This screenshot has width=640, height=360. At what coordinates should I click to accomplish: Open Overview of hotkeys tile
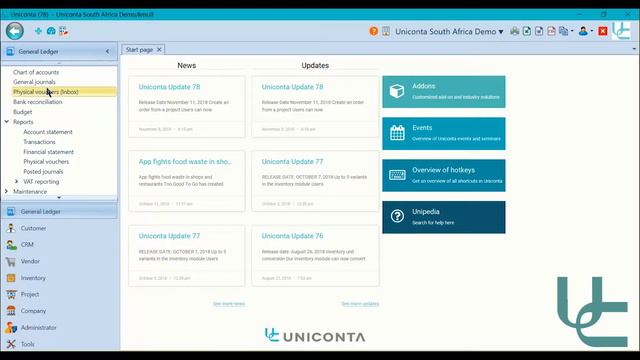pyautogui.click(x=444, y=176)
